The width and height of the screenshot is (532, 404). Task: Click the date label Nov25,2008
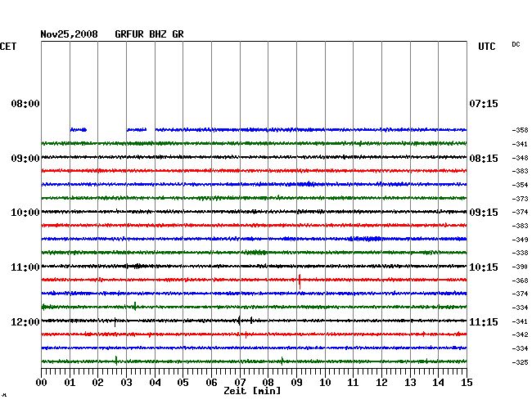point(69,34)
